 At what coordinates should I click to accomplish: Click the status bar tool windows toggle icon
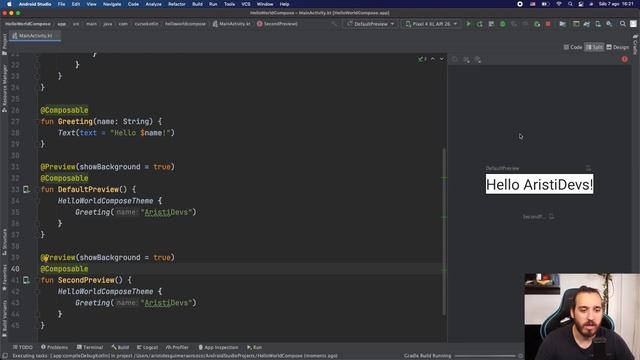click(x=5, y=356)
